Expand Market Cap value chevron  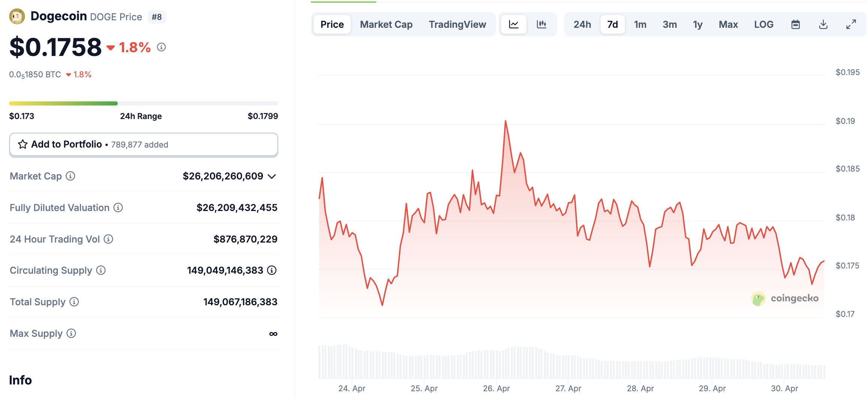click(x=272, y=176)
